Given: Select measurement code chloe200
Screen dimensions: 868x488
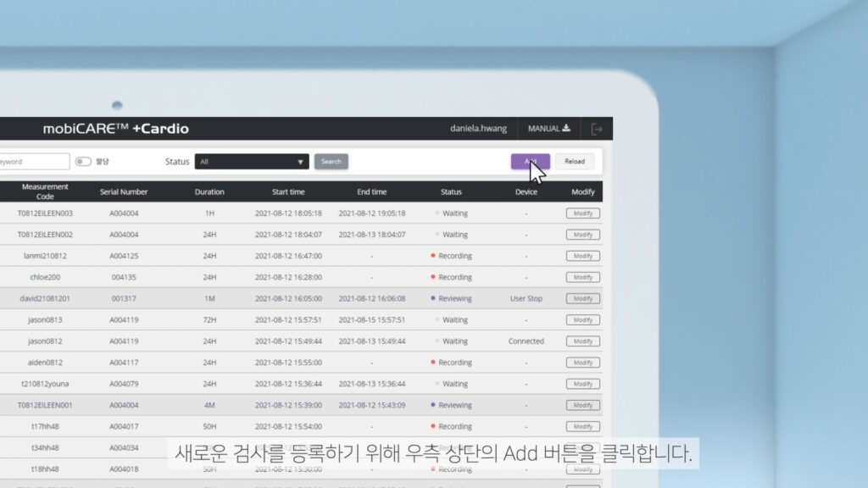Looking at the screenshot, I should pos(45,277).
